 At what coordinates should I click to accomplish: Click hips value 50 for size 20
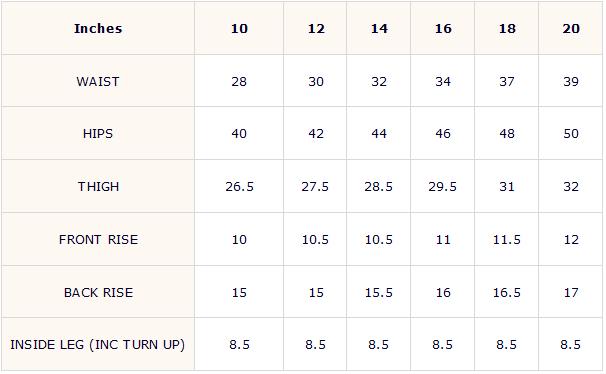(x=571, y=134)
